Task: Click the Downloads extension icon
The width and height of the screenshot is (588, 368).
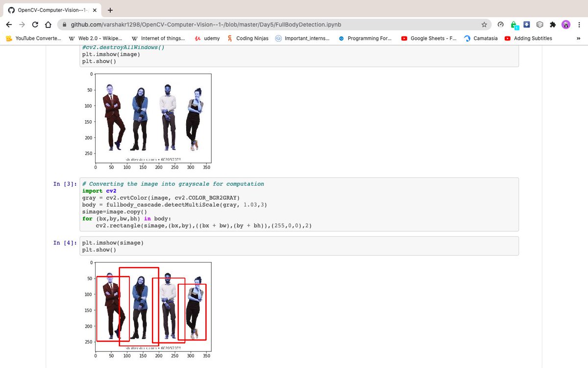Action: 526,24
